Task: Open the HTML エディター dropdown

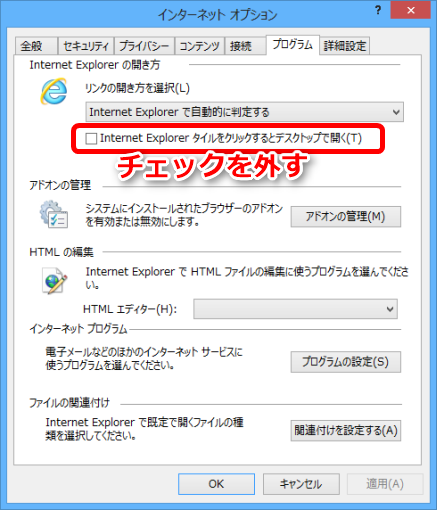Action: [295, 309]
